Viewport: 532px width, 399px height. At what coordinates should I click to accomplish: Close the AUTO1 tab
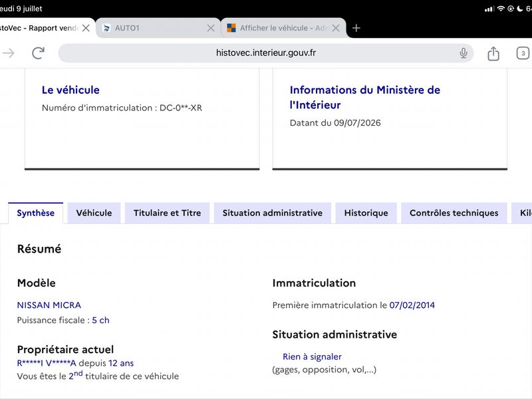point(211,28)
